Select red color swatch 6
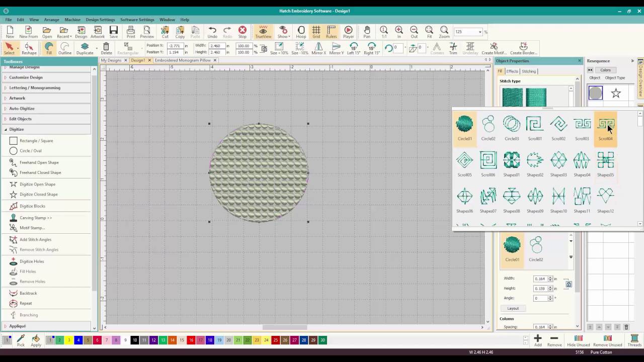This screenshot has width=644, height=362. 97,340
